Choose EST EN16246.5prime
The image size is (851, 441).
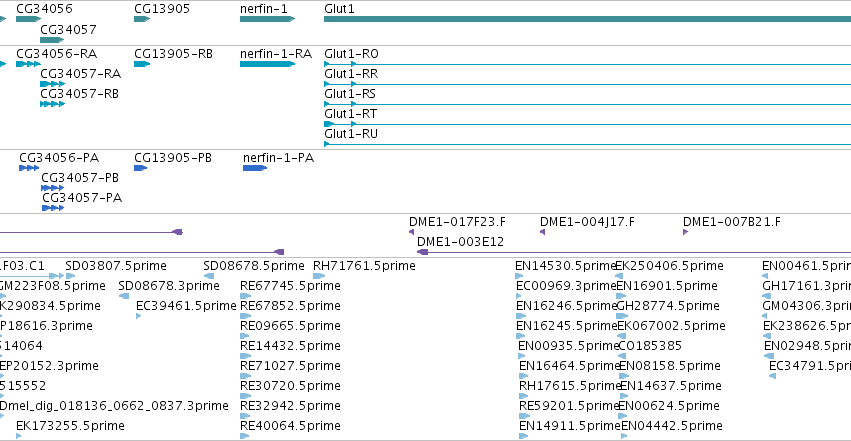[x=566, y=306]
